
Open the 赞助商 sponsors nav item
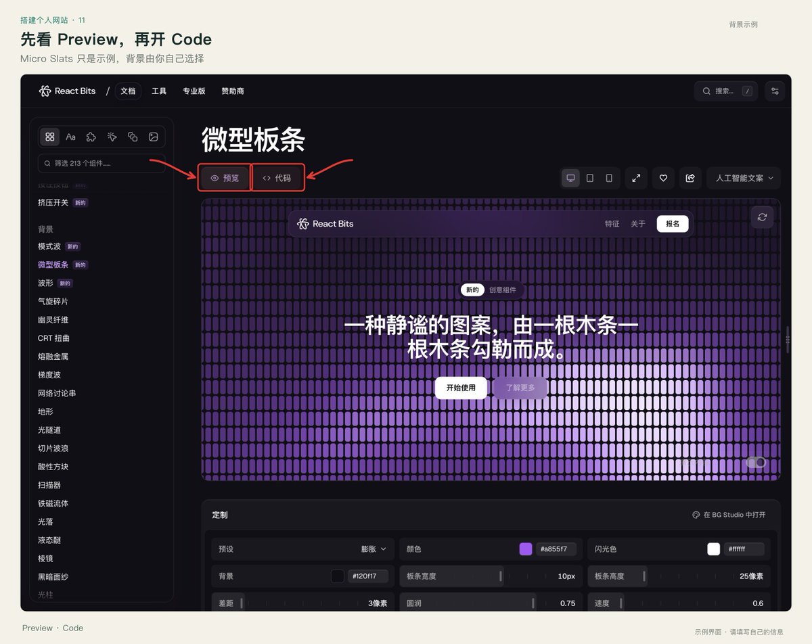(233, 91)
